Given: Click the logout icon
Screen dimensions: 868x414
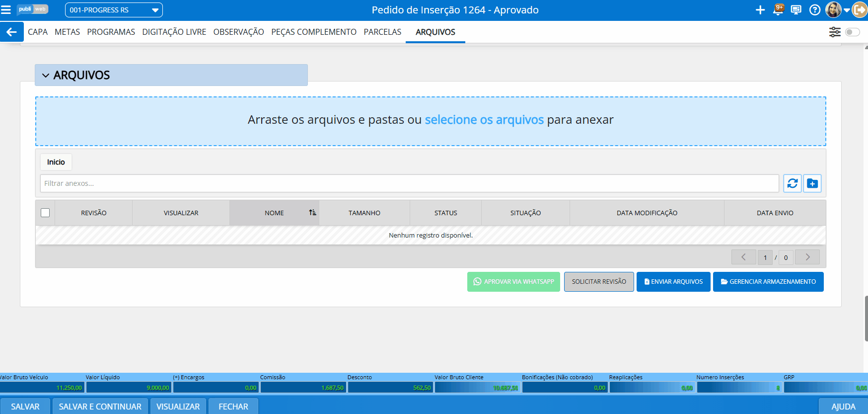Looking at the screenshot, I should pyautogui.click(x=860, y=10).
